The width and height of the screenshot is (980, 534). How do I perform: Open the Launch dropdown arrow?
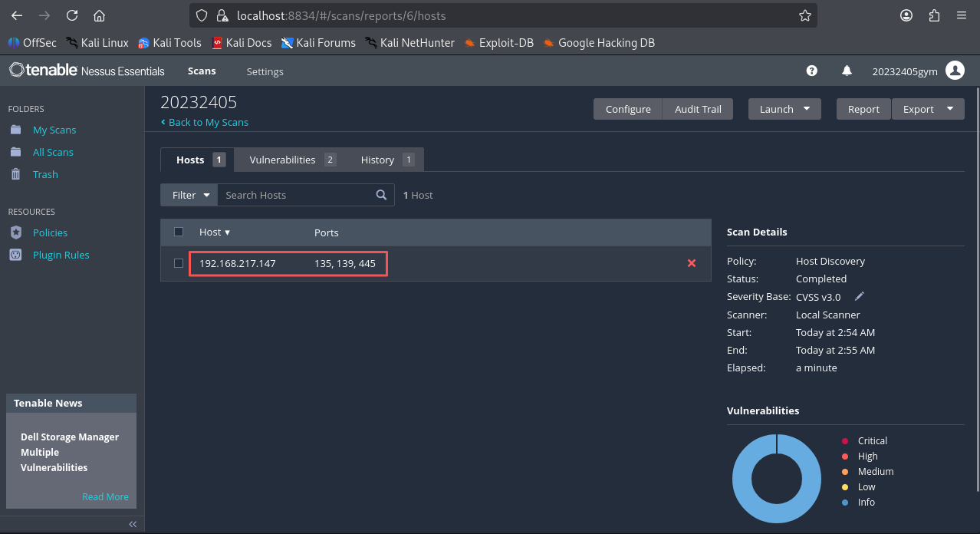tap(807, 109)
